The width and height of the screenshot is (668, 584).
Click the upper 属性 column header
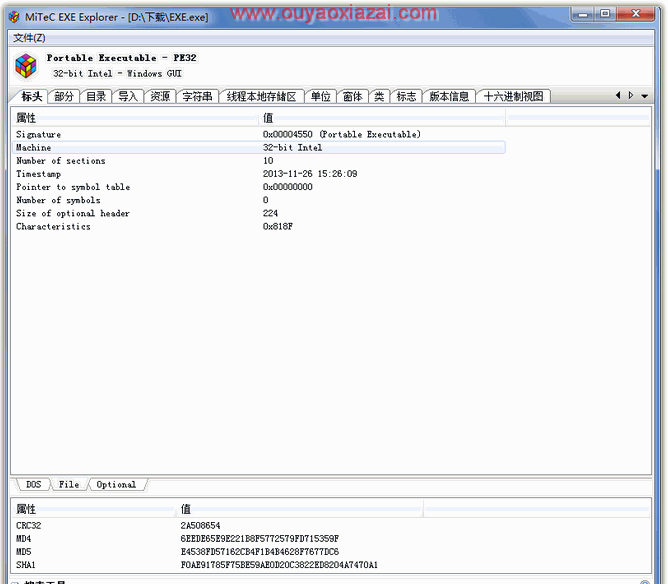135,118
